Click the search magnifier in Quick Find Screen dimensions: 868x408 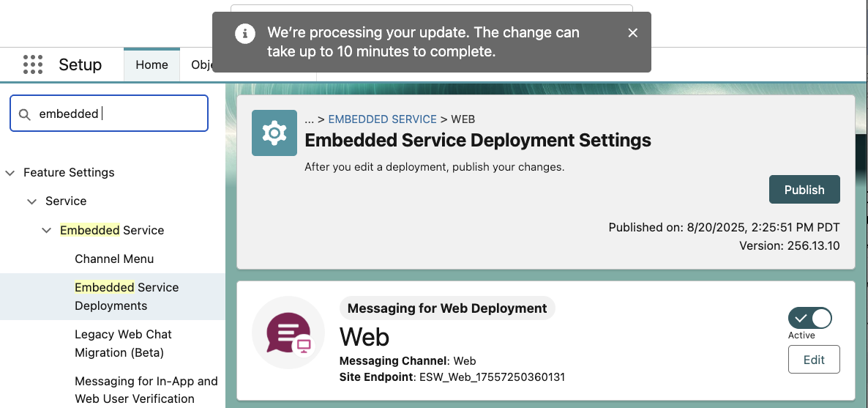click(25, 114)
